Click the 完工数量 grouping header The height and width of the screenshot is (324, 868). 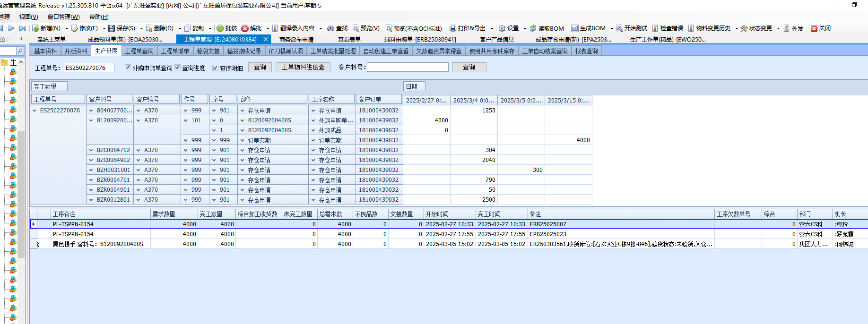[x=49, y=86]
